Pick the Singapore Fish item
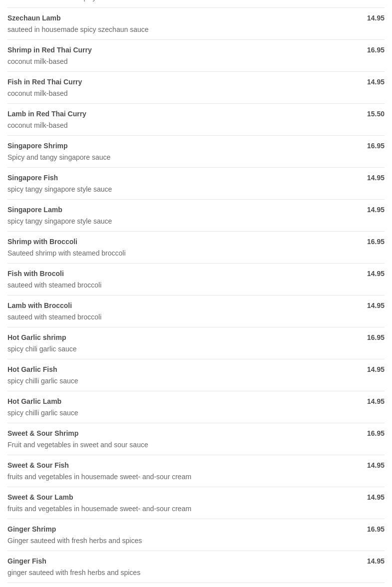 [32, 178]
